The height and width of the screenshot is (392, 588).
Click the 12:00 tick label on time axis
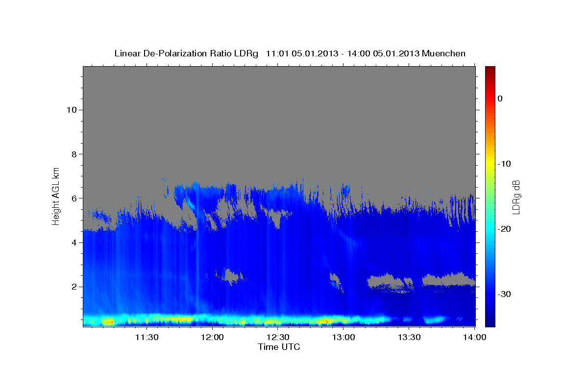(213, 337)
